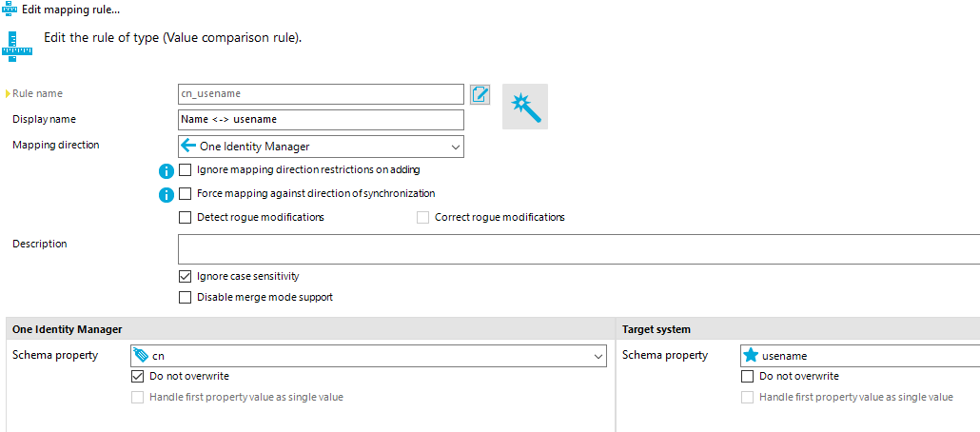Viewport: 980px width, 432px height.
Task: Check Target system Do not overwrite
Action: [x=747, y=377]
